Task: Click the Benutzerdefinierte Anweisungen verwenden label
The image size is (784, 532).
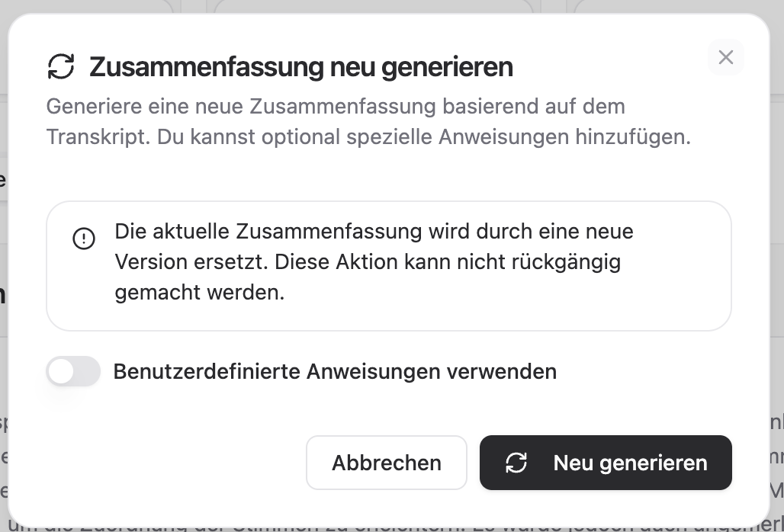Action: [335, 372]
